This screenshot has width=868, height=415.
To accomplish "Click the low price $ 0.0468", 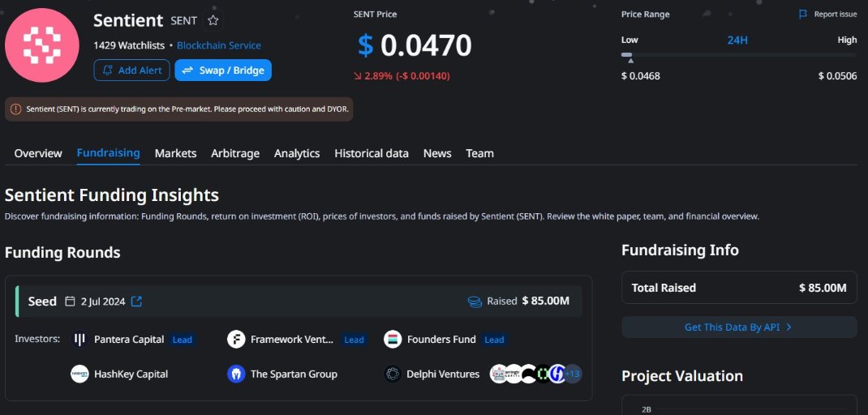I will (x=641, y=76).
